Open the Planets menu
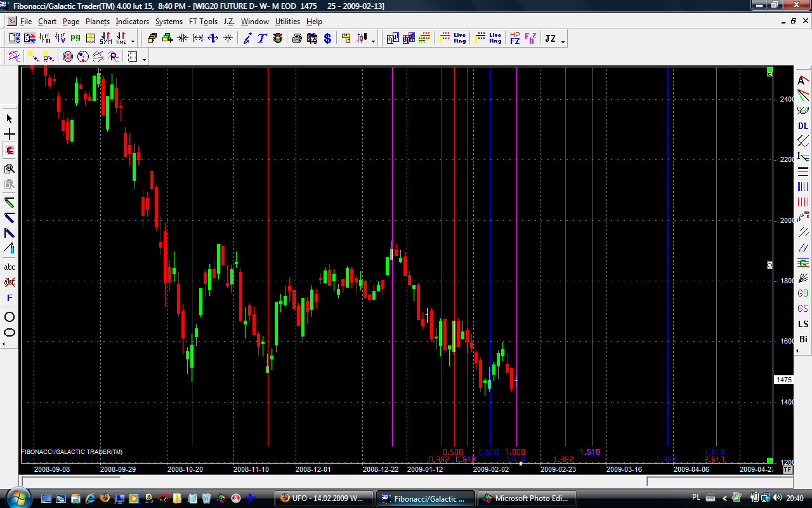This screenshot has height=508, width=812. 98,22
